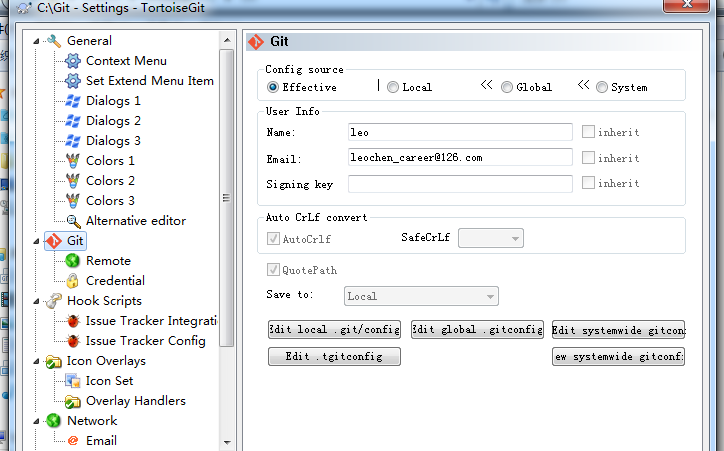Click the Git diamond icon in tree
Viewport: 724px width, 451px height.
[54, 241]
